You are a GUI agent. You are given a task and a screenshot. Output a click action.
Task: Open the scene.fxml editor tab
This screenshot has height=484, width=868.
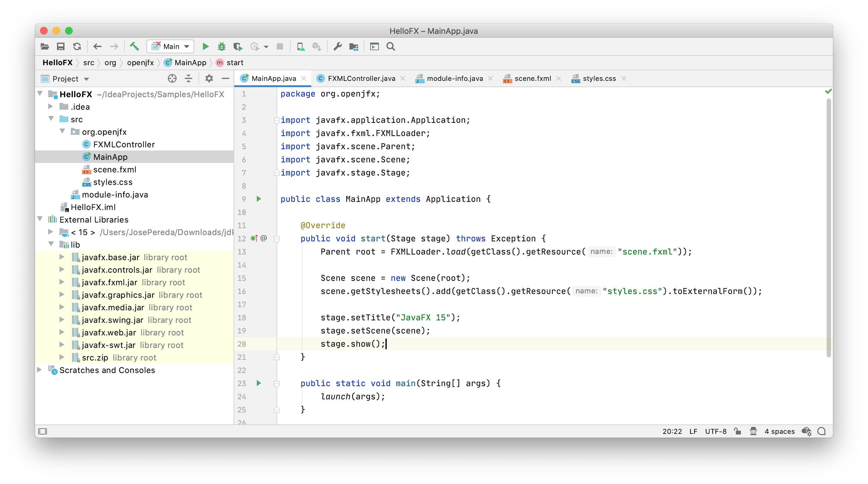point(532,79)
